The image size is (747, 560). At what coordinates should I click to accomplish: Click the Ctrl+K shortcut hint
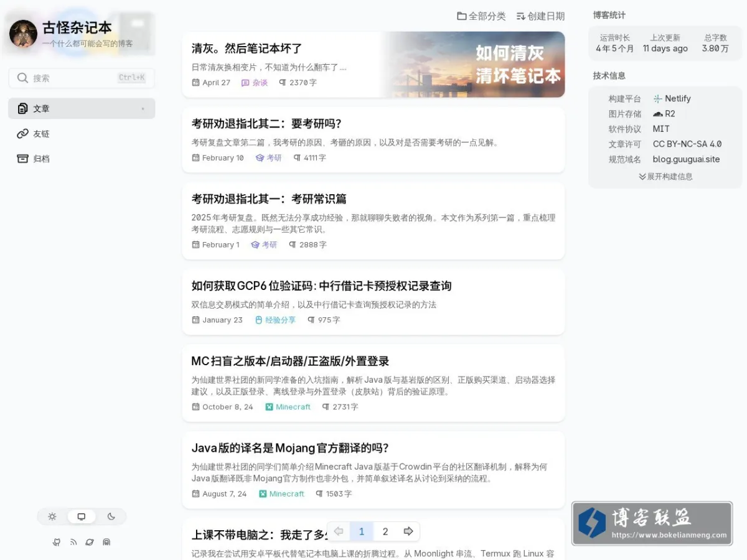tap(131, 78)
